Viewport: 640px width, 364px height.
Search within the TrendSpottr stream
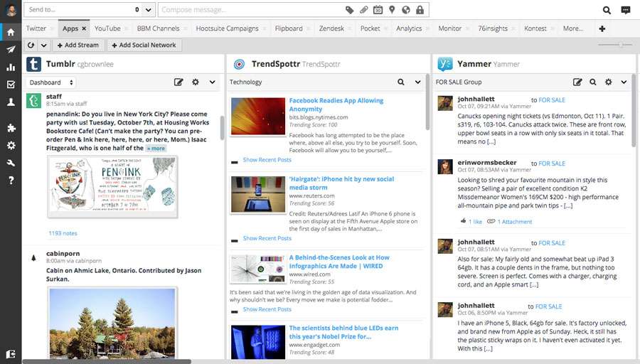tap(401, 82)
